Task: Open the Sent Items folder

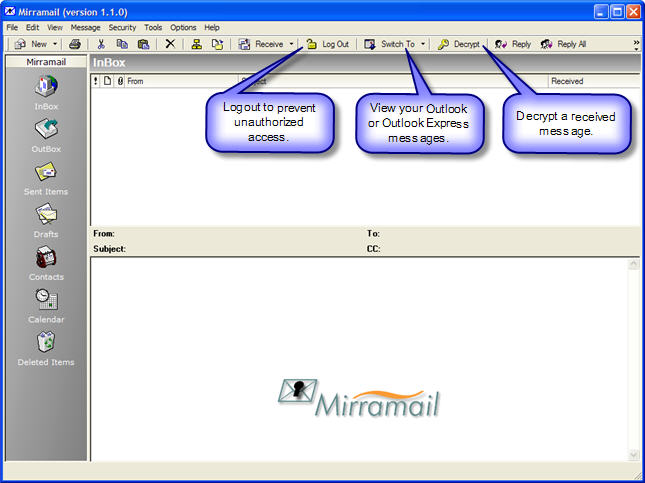Action: [x=46, y=178]
